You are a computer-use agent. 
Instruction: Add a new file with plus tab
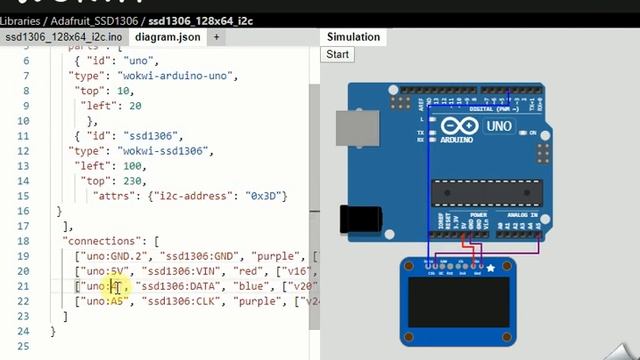point(216,37)
